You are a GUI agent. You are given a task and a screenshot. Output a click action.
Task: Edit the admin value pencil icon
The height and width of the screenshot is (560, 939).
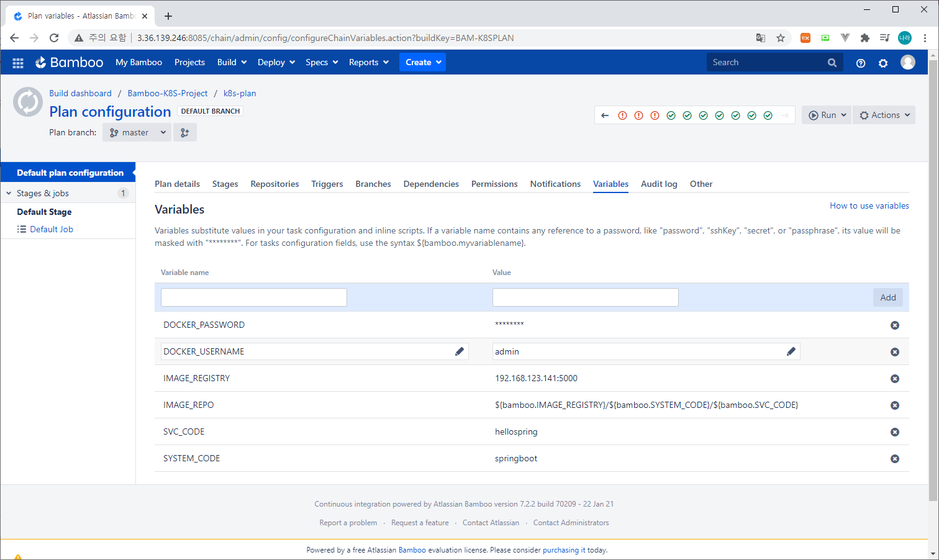[x=791, y=351]
